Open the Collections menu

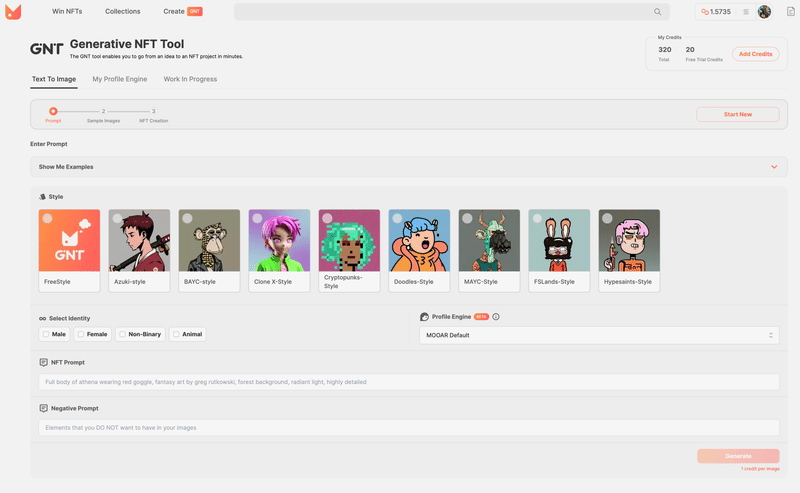[x=122, y=11]
